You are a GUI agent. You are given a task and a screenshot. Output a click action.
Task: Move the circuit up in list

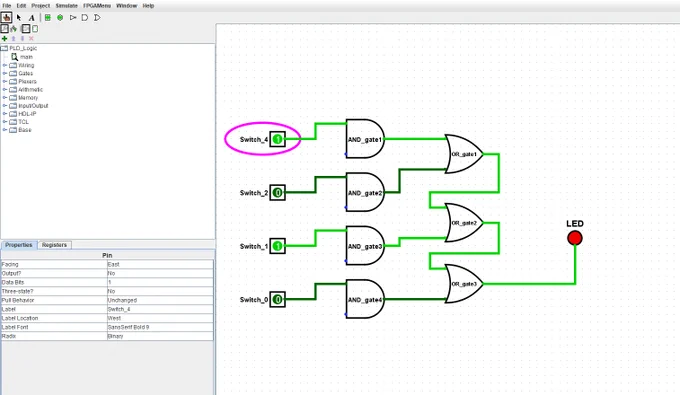pyautogui.click(x=13, y=39)
